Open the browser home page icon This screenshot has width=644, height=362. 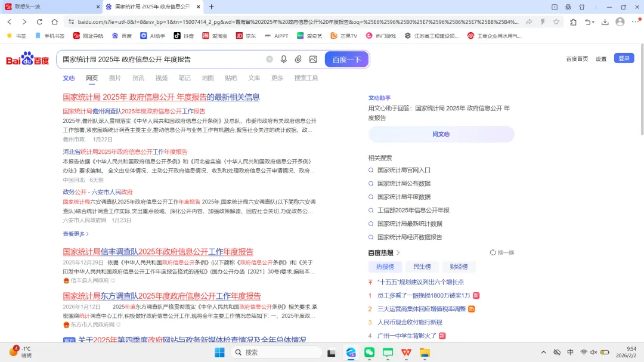[x=55, y=22]
